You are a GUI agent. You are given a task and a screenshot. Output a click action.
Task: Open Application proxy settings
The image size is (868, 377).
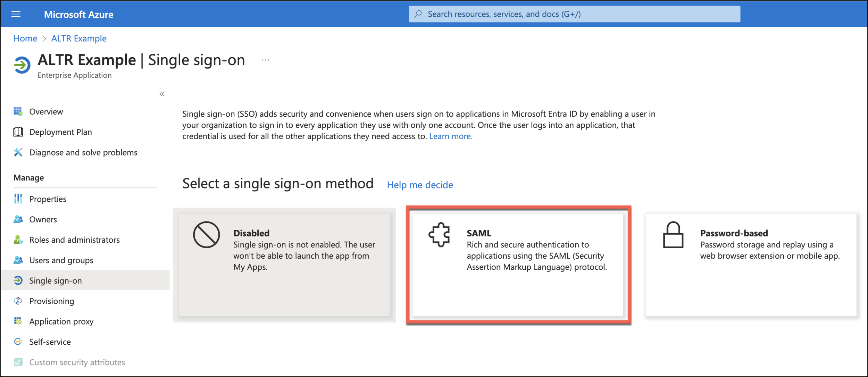click(x=61, y=321)
